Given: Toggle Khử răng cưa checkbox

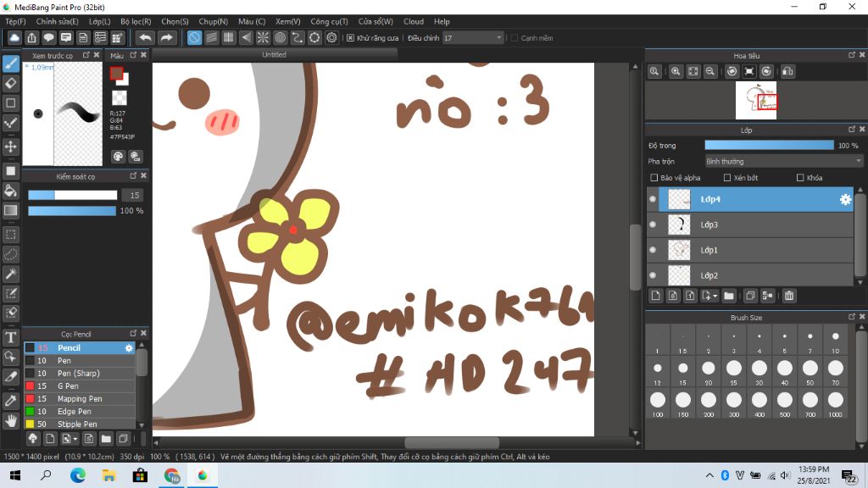Looking at the screenshot, I should click(350, 37).
